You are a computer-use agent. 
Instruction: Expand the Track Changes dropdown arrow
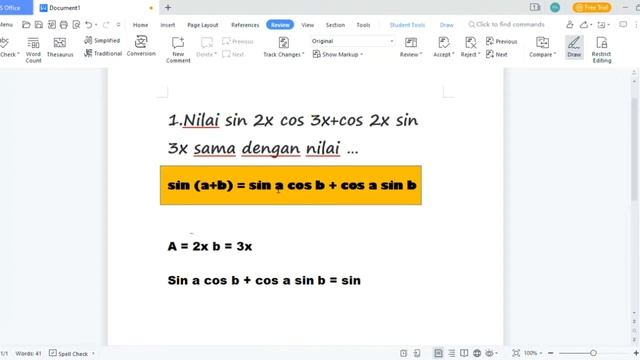pos(303,54)
